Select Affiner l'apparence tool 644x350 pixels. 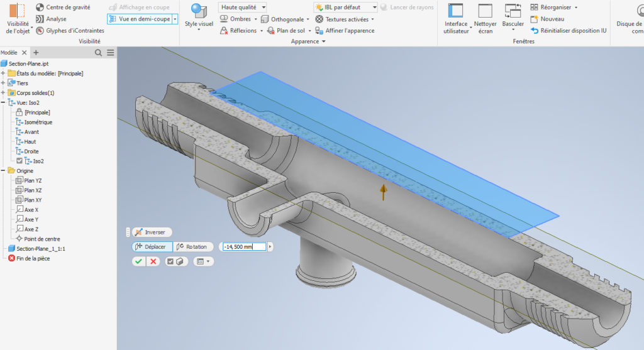click(345, 31)
